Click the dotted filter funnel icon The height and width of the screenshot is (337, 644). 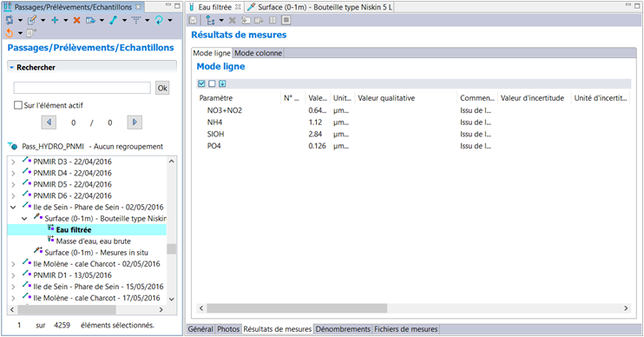pos(136,20)
